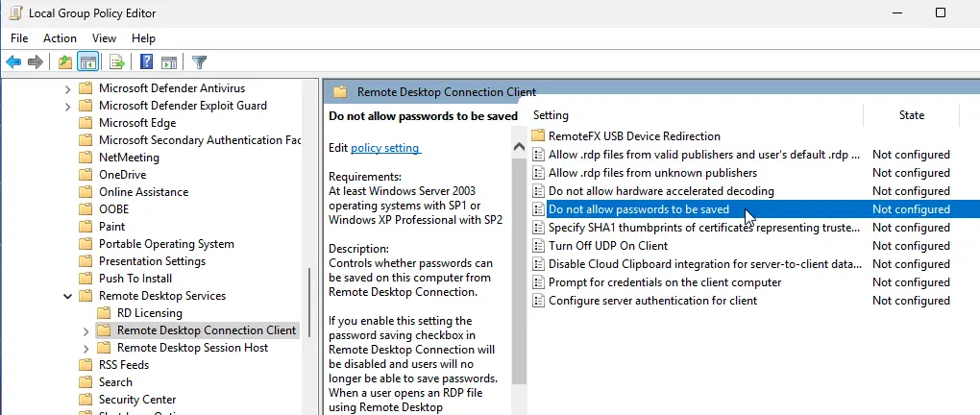The image size is (980, 415).
Task: Click the description pane vertical scrollbar
Action: (x=519, y=288)
